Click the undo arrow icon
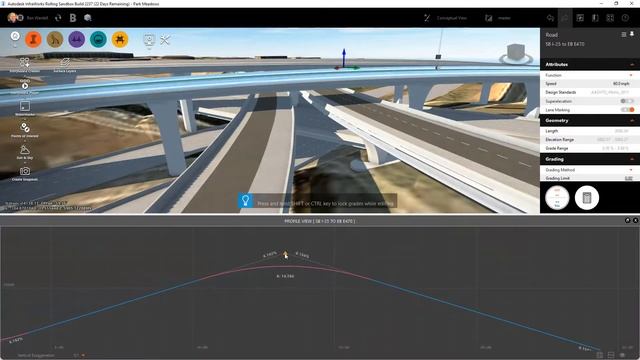This screenshot has width=640, height=360. point(550,18)
